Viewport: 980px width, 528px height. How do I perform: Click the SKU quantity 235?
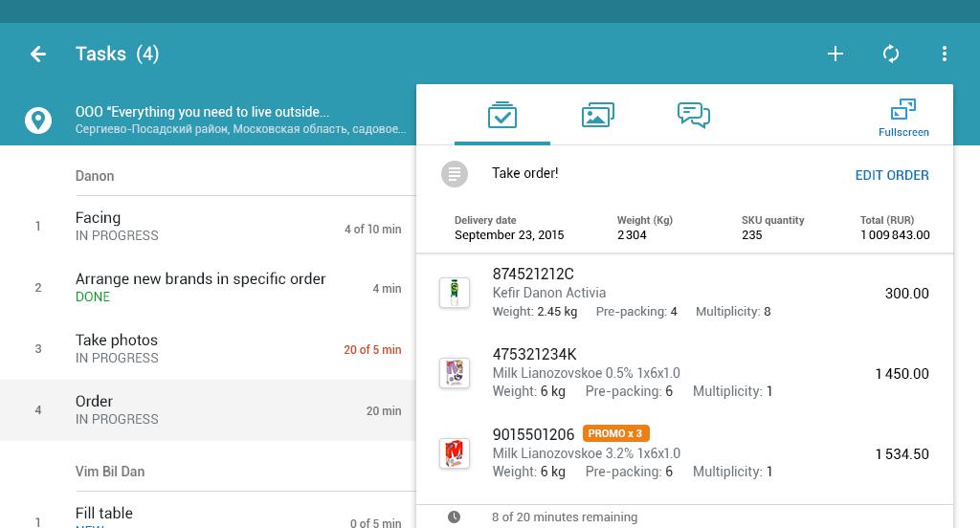coord(752,235)
